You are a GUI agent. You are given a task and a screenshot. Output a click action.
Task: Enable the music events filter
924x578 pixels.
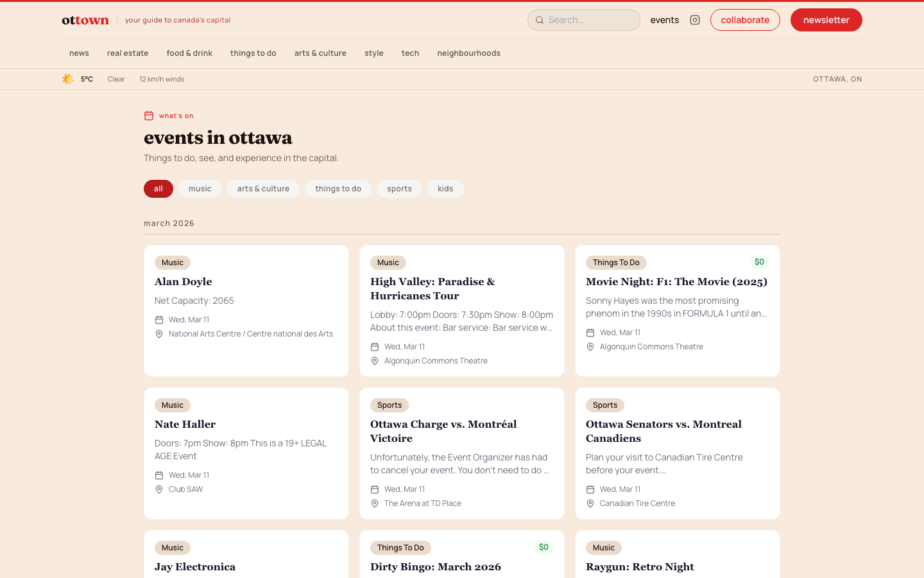200,188
